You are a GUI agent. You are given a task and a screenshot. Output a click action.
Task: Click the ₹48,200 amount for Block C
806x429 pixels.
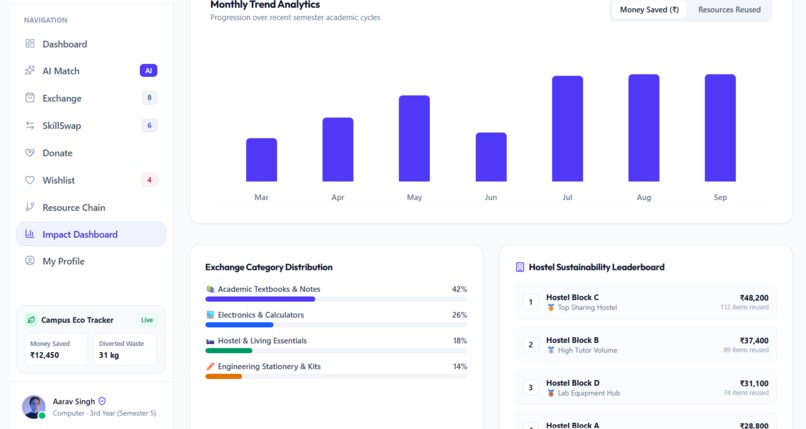pyautogui.click(x=754, y=298)
